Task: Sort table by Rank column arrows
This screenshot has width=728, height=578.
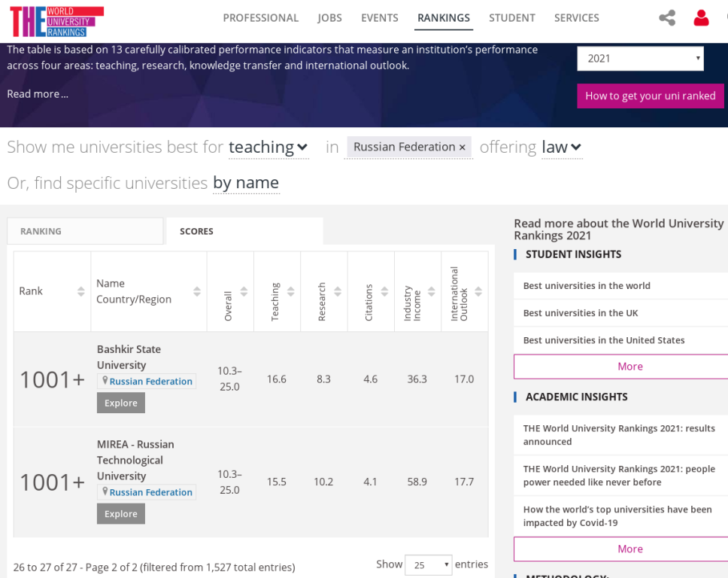Action: [x=81, y=292]
